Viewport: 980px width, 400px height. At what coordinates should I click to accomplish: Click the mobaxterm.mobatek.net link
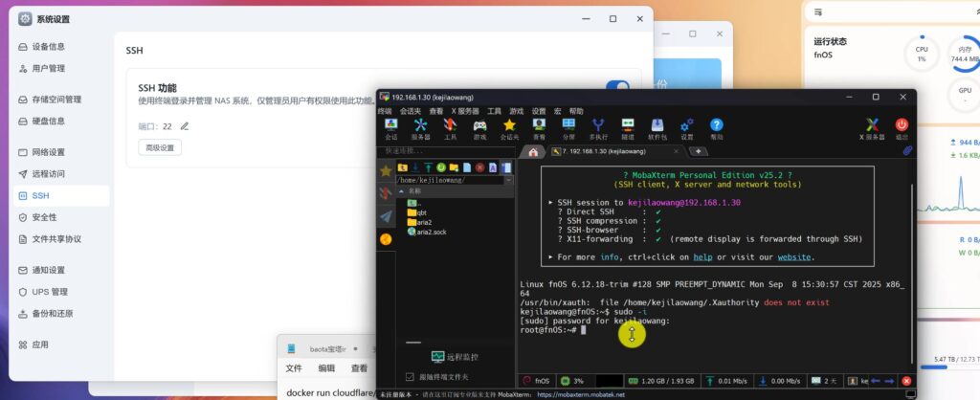581,395
